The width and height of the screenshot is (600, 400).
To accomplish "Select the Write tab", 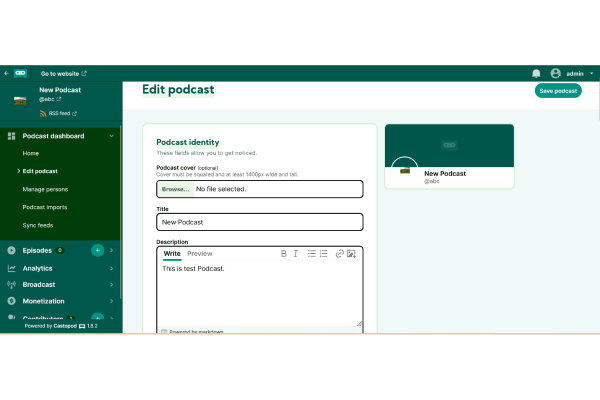I will point(172,254).
